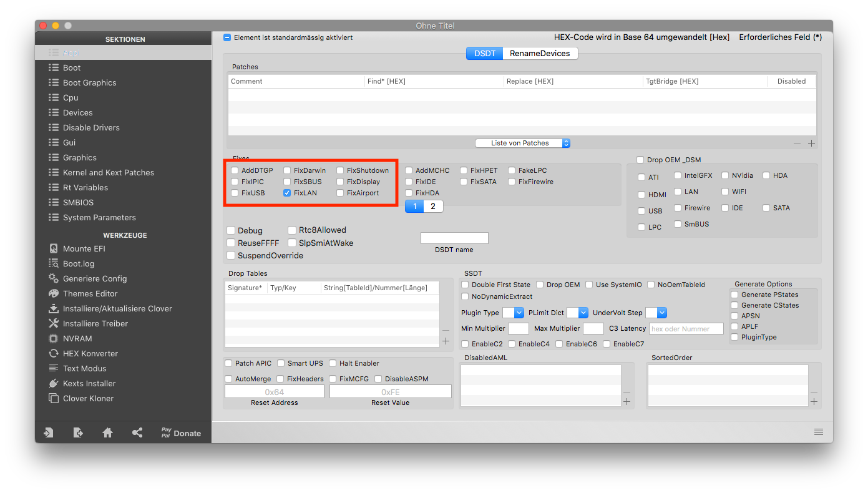868x493 pixels.
Task: Open the Mounte EFI tool
Action: 84,248
